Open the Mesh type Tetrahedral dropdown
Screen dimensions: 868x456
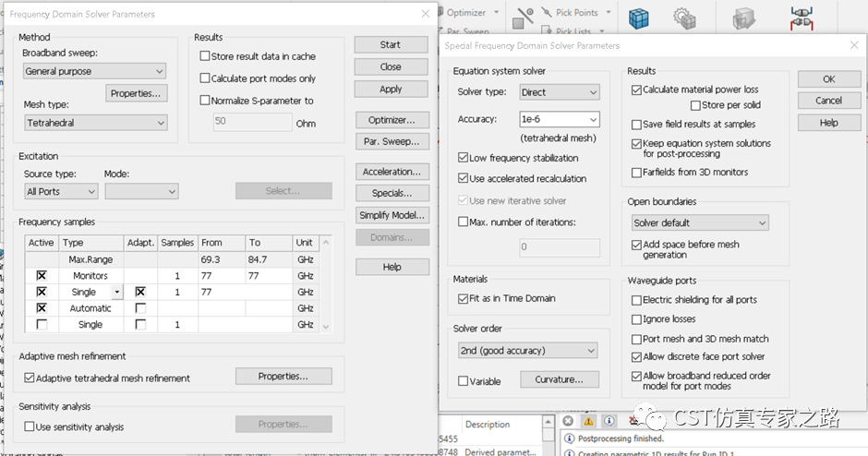[95, 123]
